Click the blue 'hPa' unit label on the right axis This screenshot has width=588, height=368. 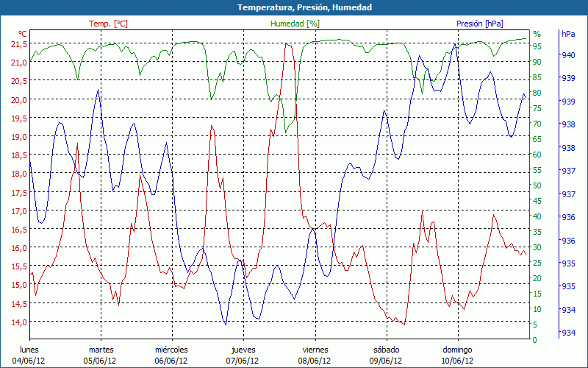[568, 34]
